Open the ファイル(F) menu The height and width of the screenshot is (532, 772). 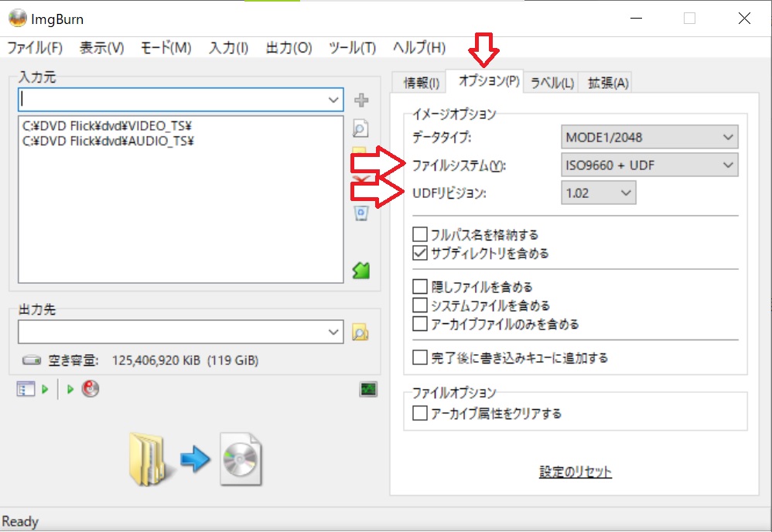(35, 48)
